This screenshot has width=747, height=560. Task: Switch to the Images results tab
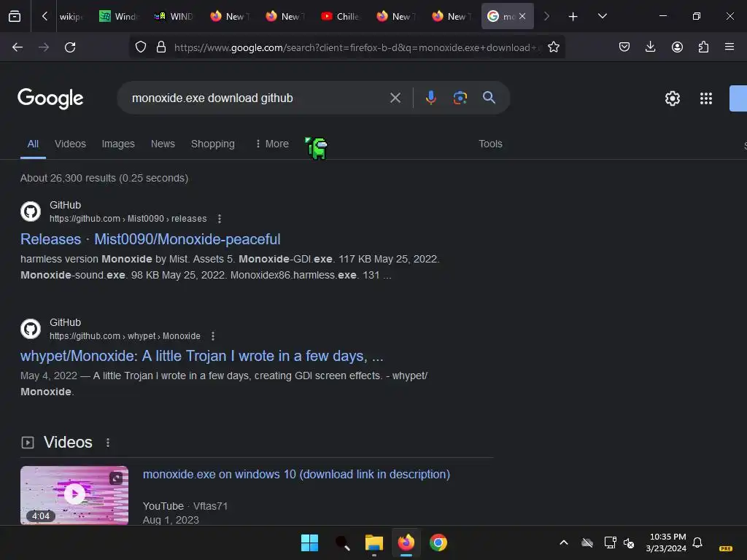point(118,144)
